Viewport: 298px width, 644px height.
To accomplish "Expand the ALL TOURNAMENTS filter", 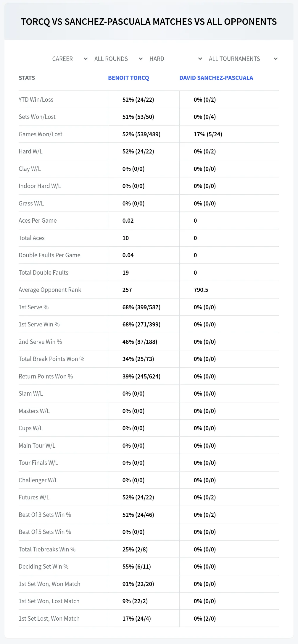I will (x=243, y=59).
